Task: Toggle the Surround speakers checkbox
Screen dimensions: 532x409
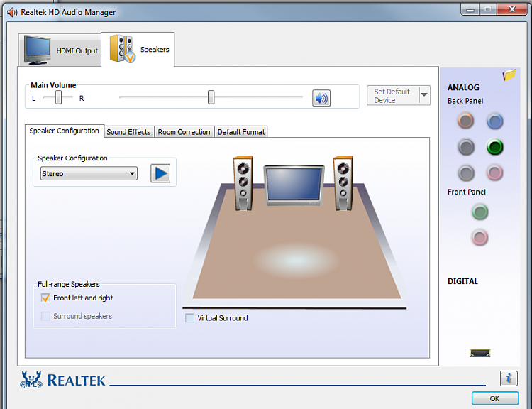Action: point(45,316)
